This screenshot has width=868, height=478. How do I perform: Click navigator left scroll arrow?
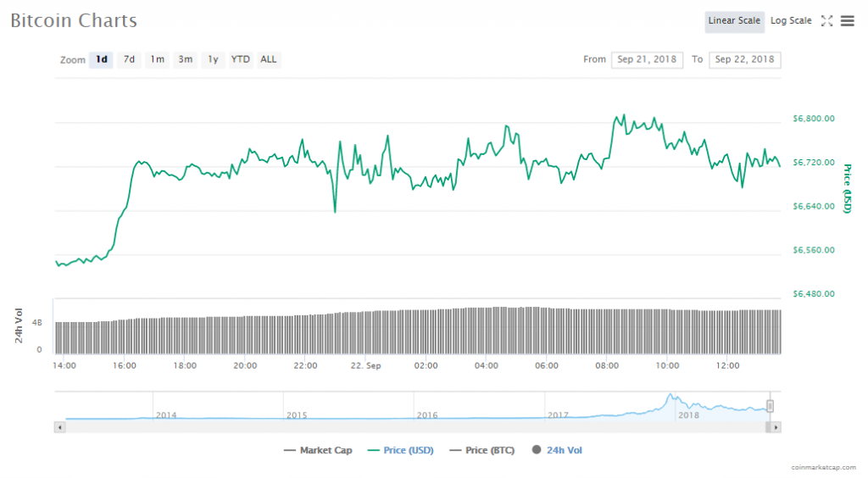pos(59,428)
